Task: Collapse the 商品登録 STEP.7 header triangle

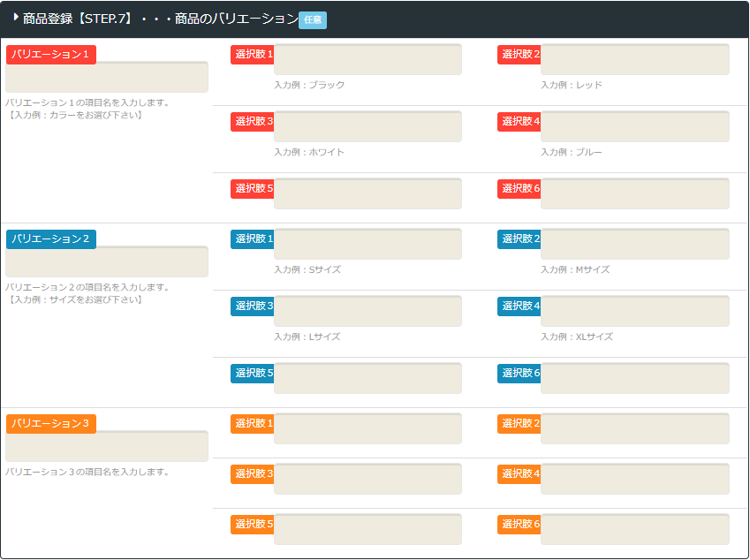Action: 16,16
